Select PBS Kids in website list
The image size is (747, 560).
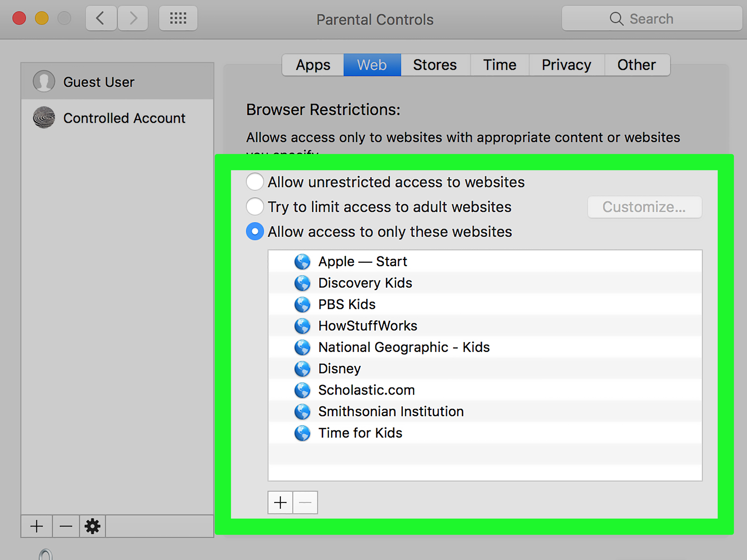pyautogui.click(x=485, y=304)
